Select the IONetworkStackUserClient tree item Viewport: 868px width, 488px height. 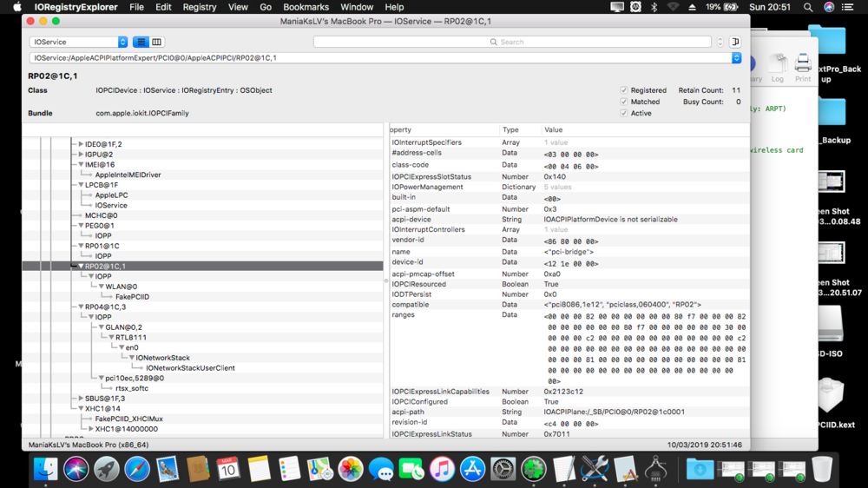click(x=190, y=368)
